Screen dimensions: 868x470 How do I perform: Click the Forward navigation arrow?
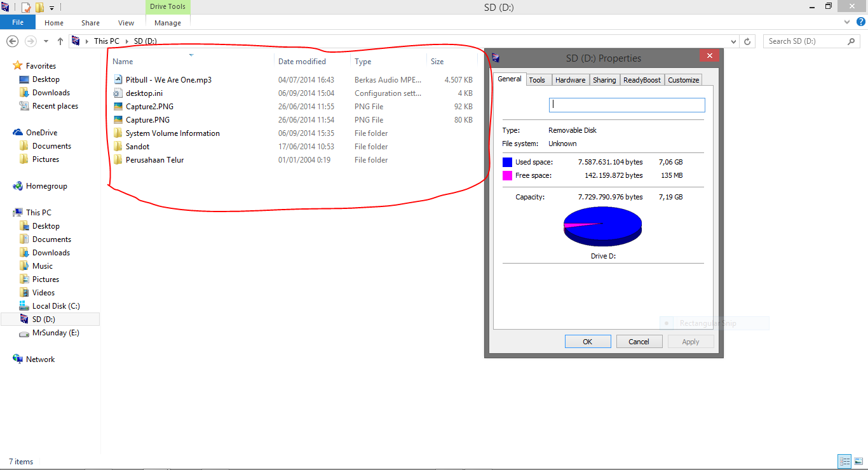point(30,41)
